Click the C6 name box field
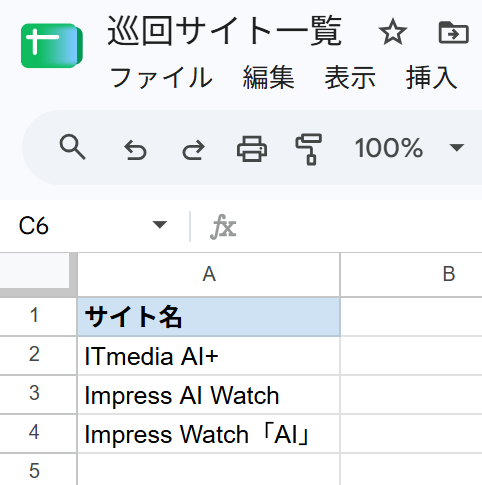Screen dimensions: 482x485 (90, 226)
